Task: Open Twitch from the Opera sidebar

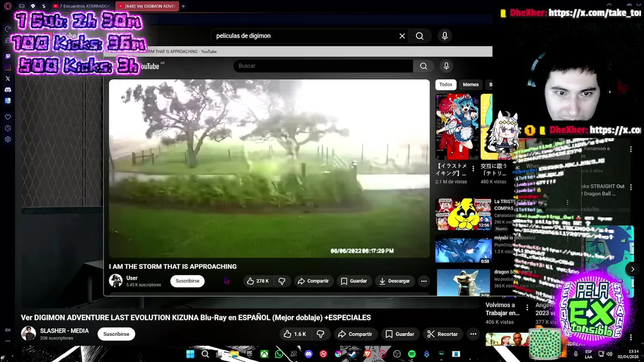Action: coord(8,56)
